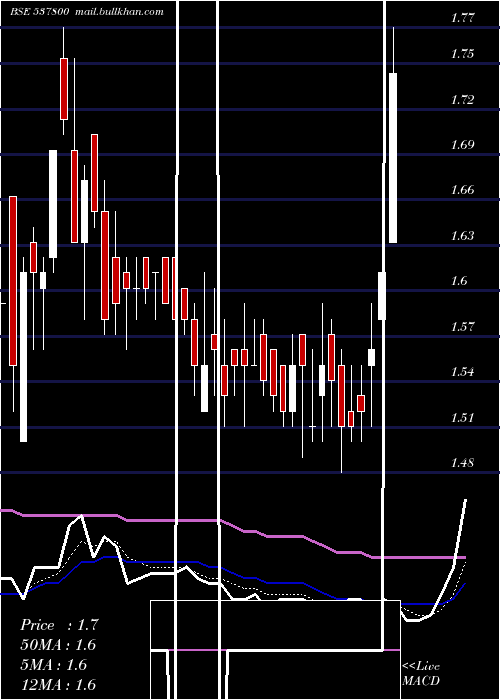Select the long white candle bottoming at 1.50
Viewport: 500px width, 700px height.
(x=23, y=357)
